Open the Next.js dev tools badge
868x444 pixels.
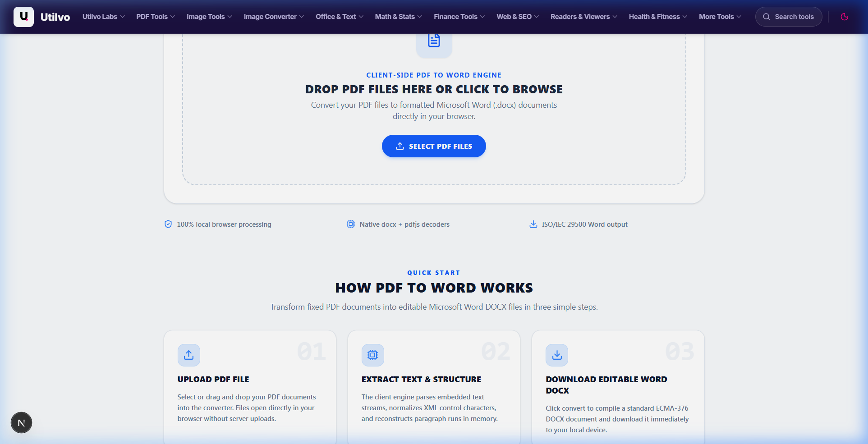[21, 423]
